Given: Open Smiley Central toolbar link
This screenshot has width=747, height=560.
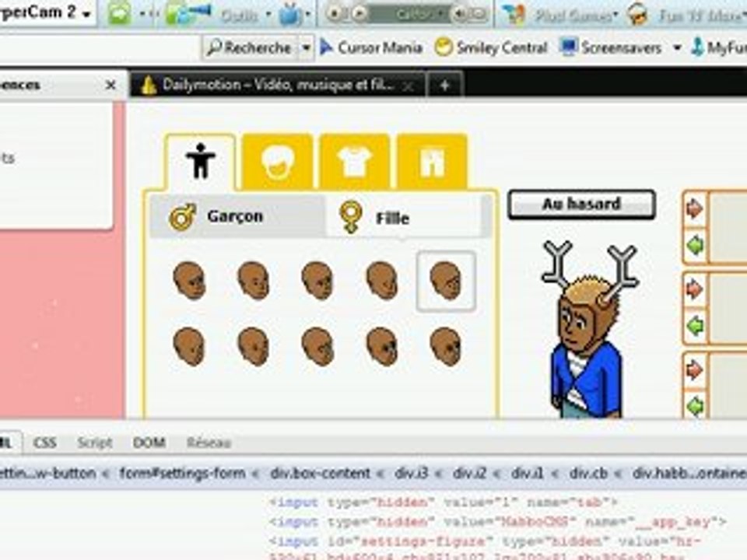Looking at the screenshot, I should tap(491, 47).
